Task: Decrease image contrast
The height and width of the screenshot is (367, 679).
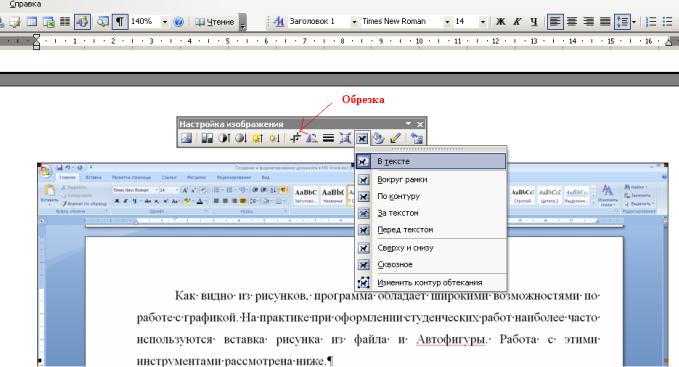Action: [241, 138]
